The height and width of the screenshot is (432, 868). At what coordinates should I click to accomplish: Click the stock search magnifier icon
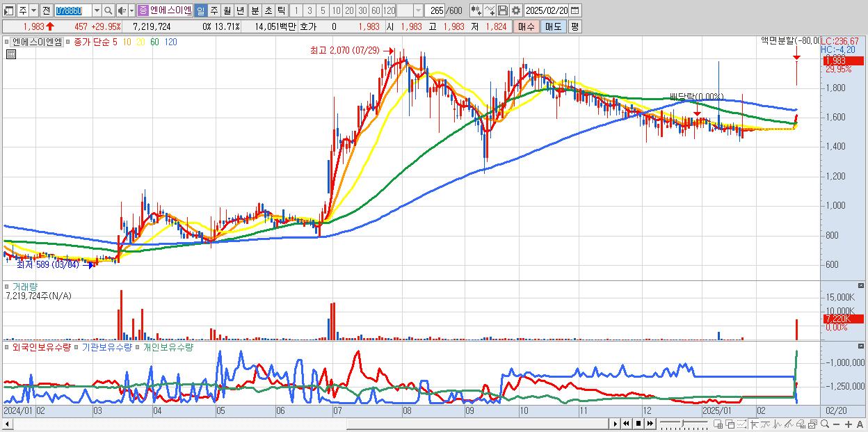coord(108,10)
